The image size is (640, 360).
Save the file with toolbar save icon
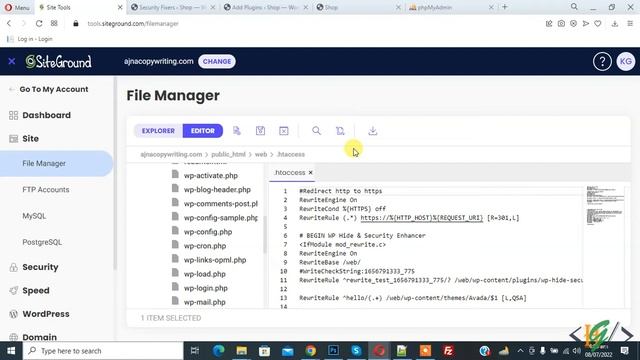tap(260, 131)
